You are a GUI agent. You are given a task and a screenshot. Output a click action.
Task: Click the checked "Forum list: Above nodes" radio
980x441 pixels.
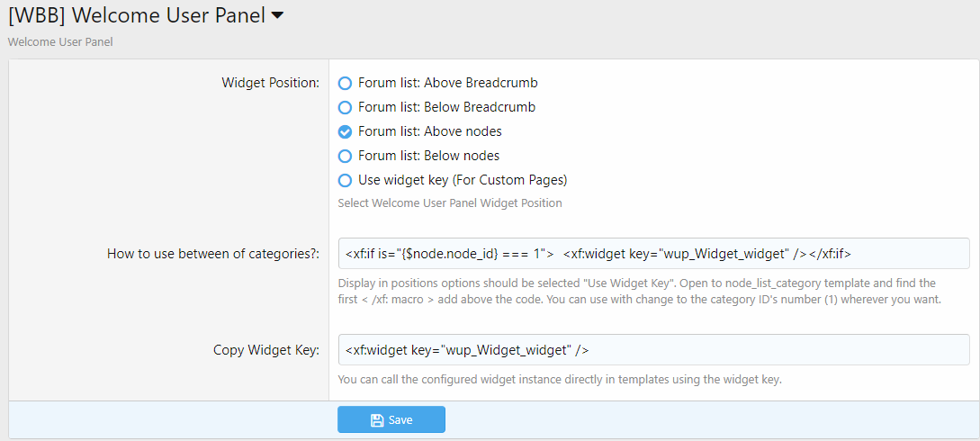click(345, 132)
